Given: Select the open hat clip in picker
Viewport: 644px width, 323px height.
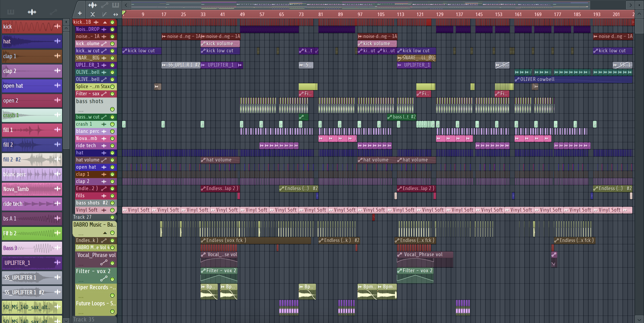Looking at the screenshot, I should (32, 86).
